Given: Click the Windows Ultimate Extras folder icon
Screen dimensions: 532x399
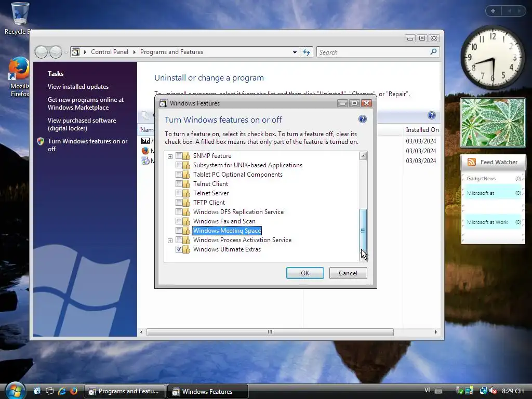Looking at the screenshot, I should point(186,249).
